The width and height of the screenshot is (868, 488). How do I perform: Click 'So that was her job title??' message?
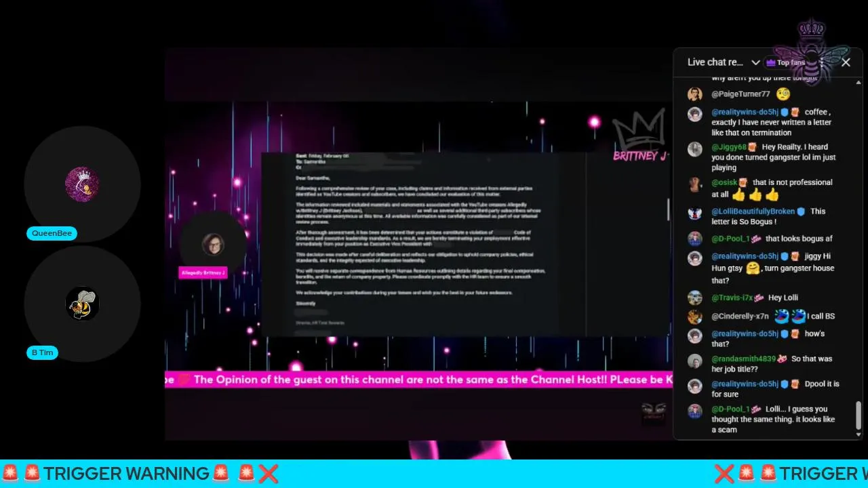[x=773, y=364]
